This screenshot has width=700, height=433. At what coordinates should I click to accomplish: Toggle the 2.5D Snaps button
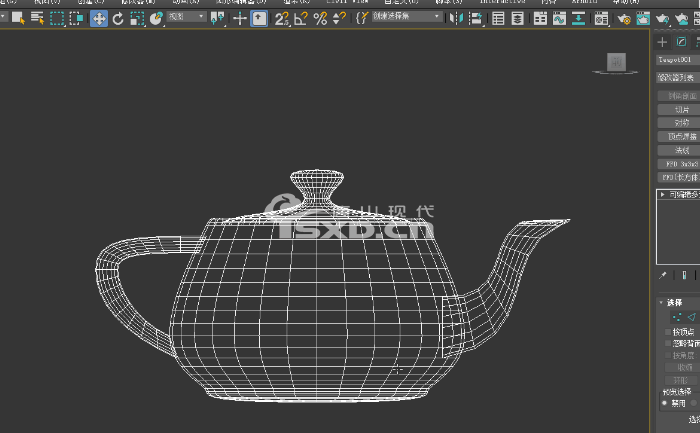[282, 18]
